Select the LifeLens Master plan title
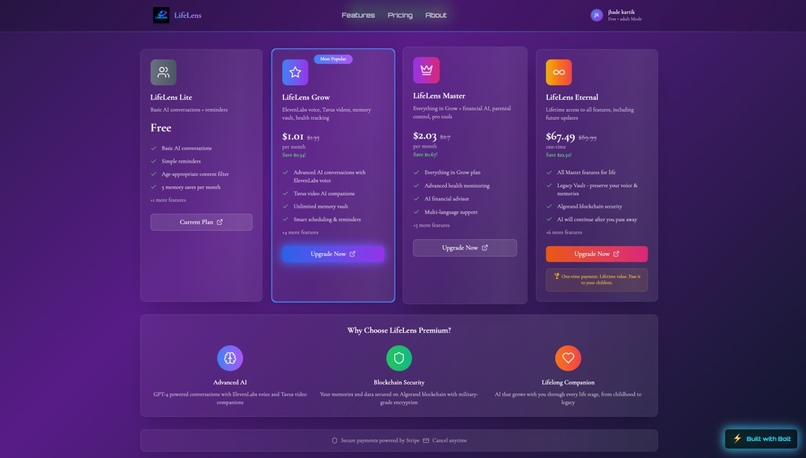806x458 pixels. pyautogui.click(x=439, y=96)
